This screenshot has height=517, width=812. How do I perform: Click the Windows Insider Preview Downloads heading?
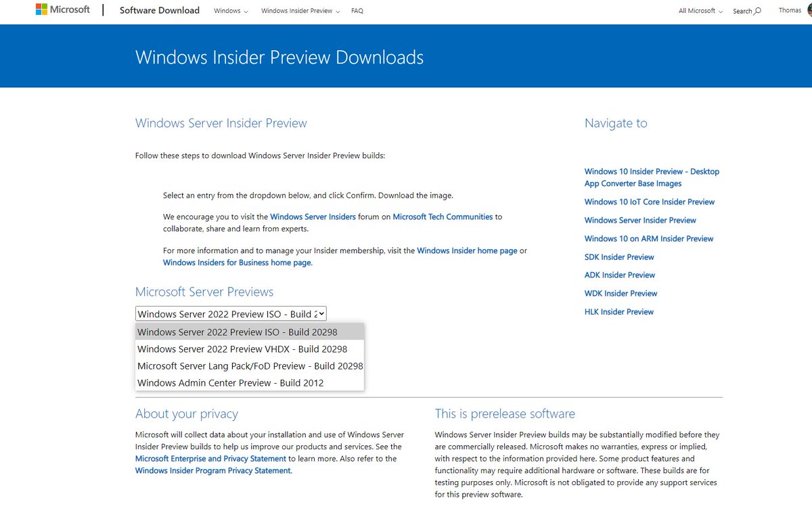pyautogui.click(x=279, y=57)
